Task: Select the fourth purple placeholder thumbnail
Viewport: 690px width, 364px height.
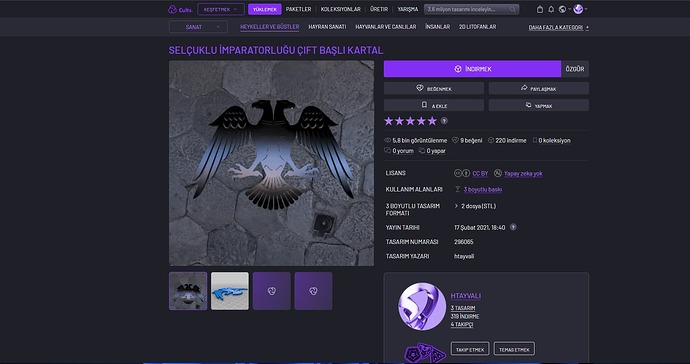Action: click(313, 291)
